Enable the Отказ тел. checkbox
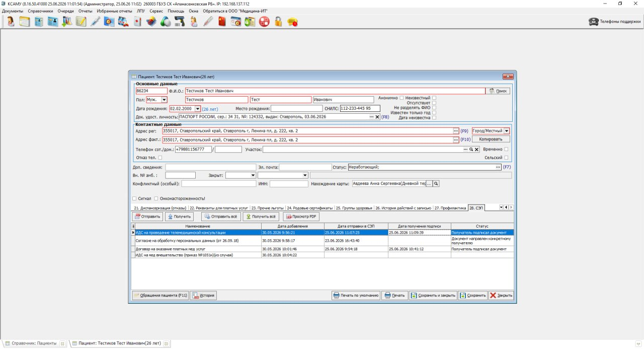Image resolution: width=644 pixels, height=349 pixels. [160, 158]
